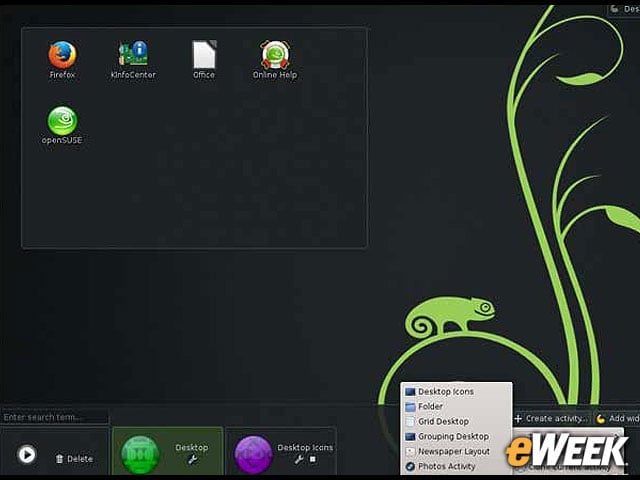Focus the 'Enter search term' field
The height and width of the screenshot is (480, 640).
pos(55,417)
